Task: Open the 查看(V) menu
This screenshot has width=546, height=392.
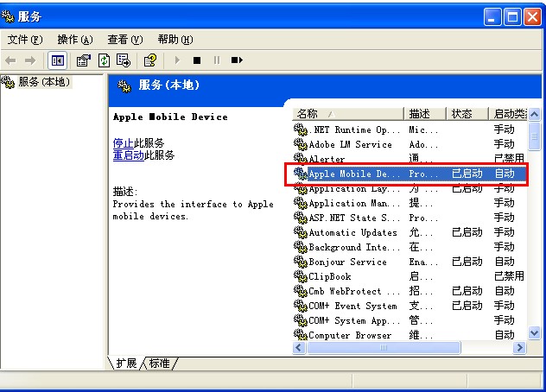Action: pos(125,40)
